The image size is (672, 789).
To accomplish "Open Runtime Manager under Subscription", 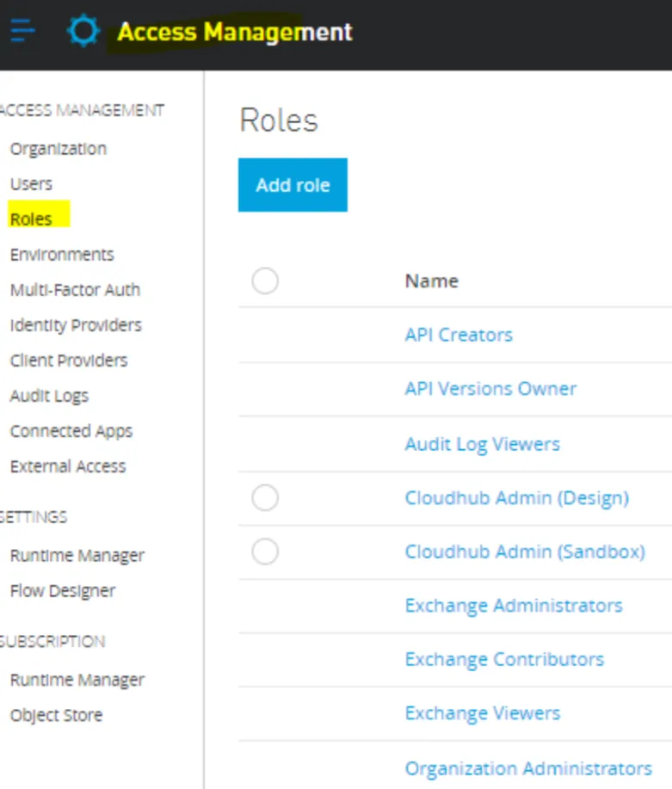I will (x=77, y=680).
